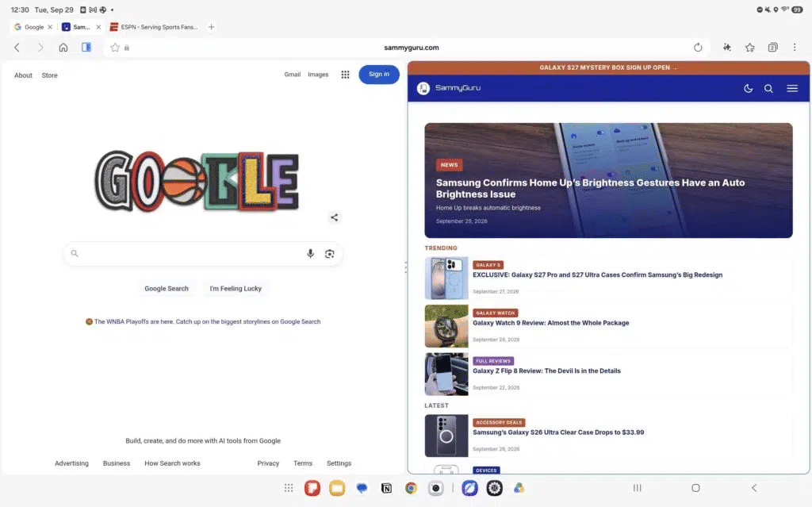Screen dimensions: 812x507
Task: Click the padlock site security icon
Action: (x=127, y=48)
